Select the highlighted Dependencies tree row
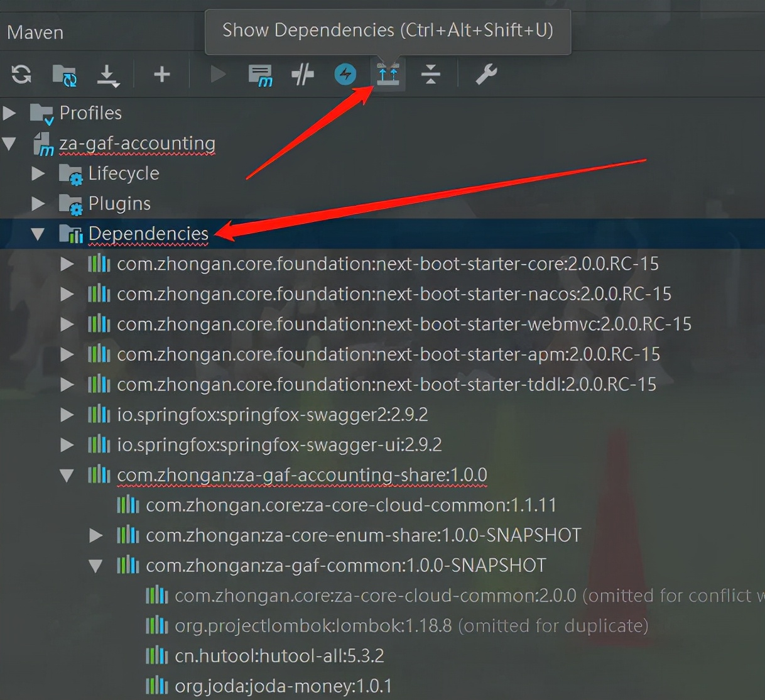The width and height of the screenshot is (765, 700). 148,233
